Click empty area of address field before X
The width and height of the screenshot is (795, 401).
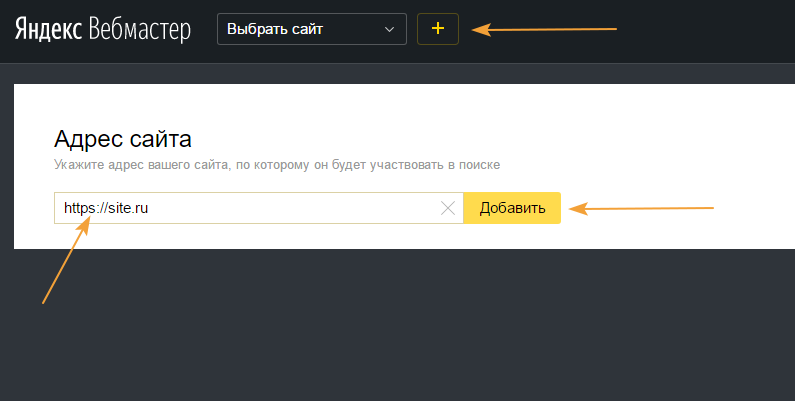(294, 208)
